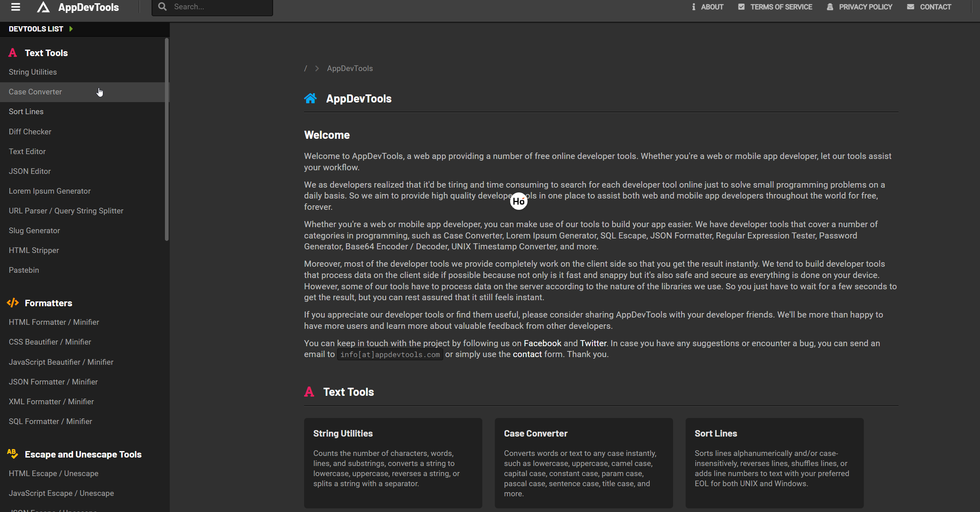980x512 pixels.
Task: Select Case Converter in sidebar
Action: click(x=35, y=92)
